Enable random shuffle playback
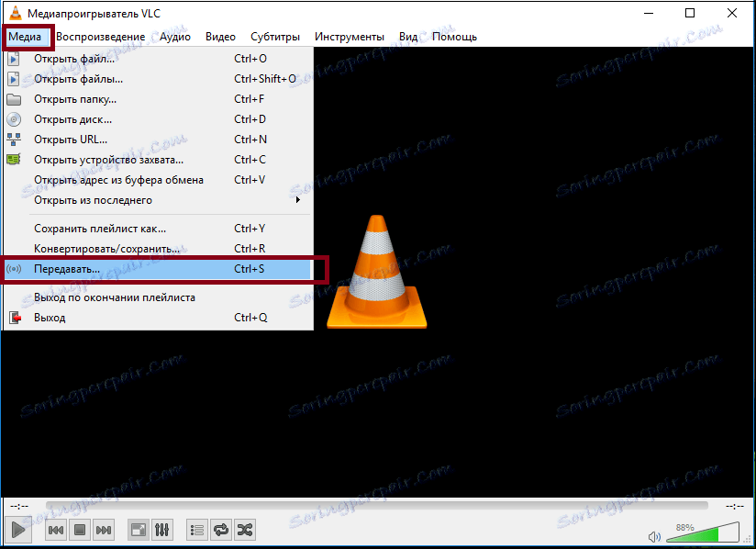This screenshot has width=756, height=549. (244, 529)
